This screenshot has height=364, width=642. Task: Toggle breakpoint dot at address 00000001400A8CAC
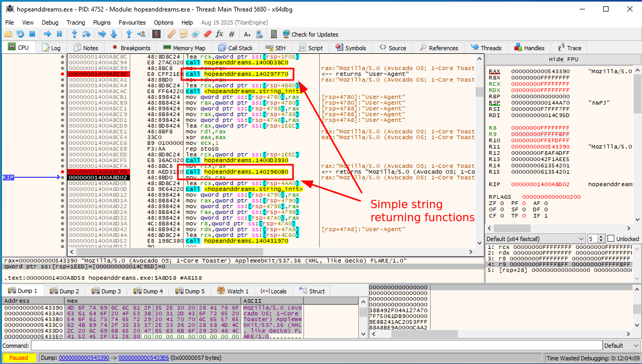click(x=63, y=92)
